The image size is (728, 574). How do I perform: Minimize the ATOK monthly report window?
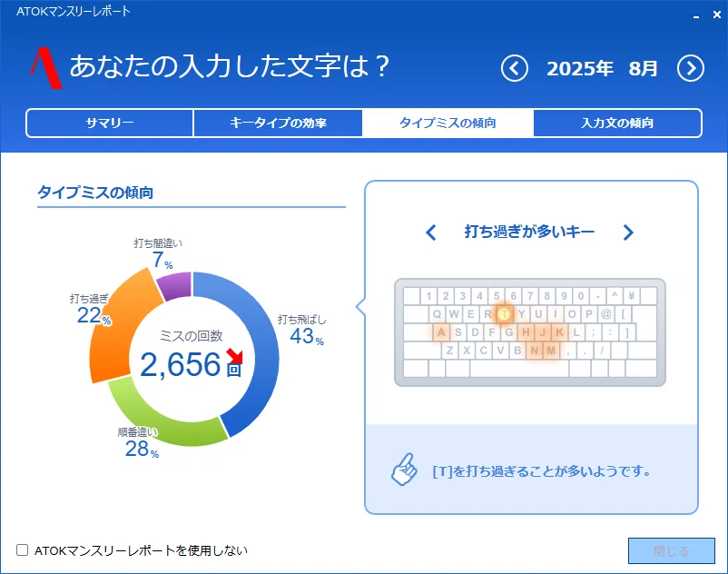(x=696, y=15)
